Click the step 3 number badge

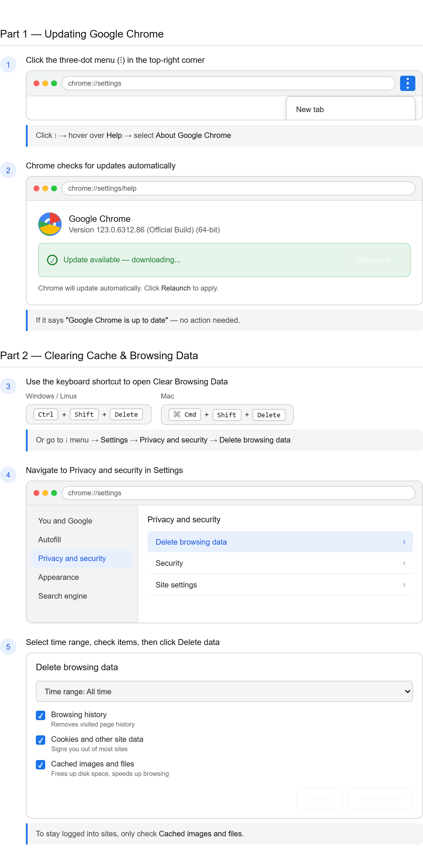[9, 386]
